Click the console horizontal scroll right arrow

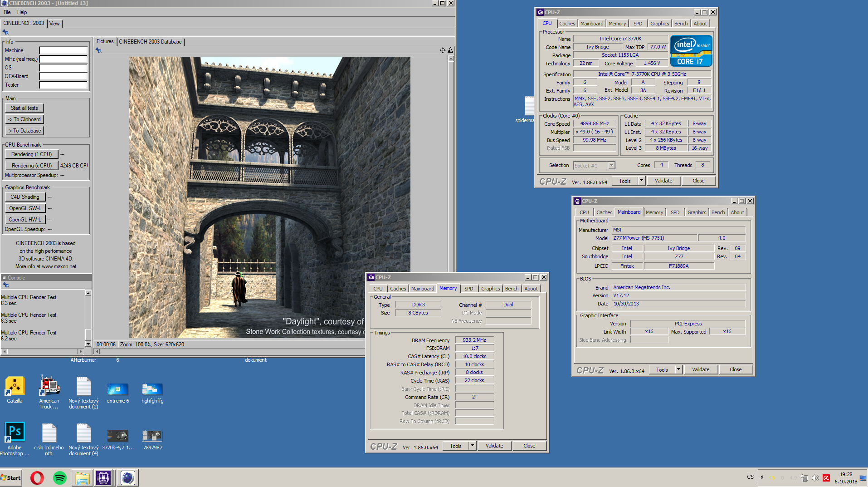(81, 351)
